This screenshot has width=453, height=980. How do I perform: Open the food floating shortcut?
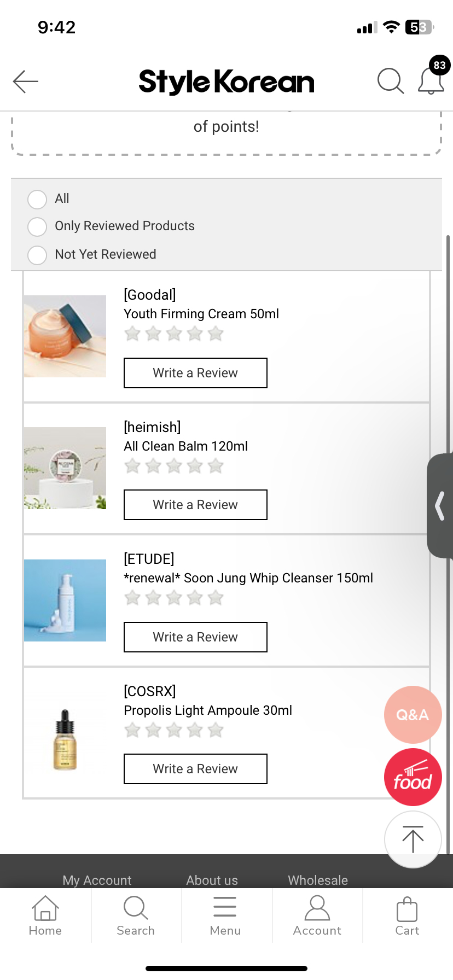pyautogui.click(x=413, y=777)
